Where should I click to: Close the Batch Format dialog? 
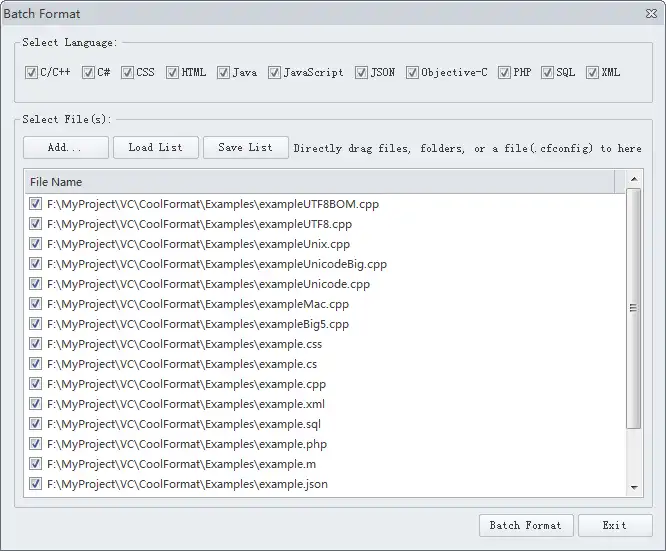(651, 14)
